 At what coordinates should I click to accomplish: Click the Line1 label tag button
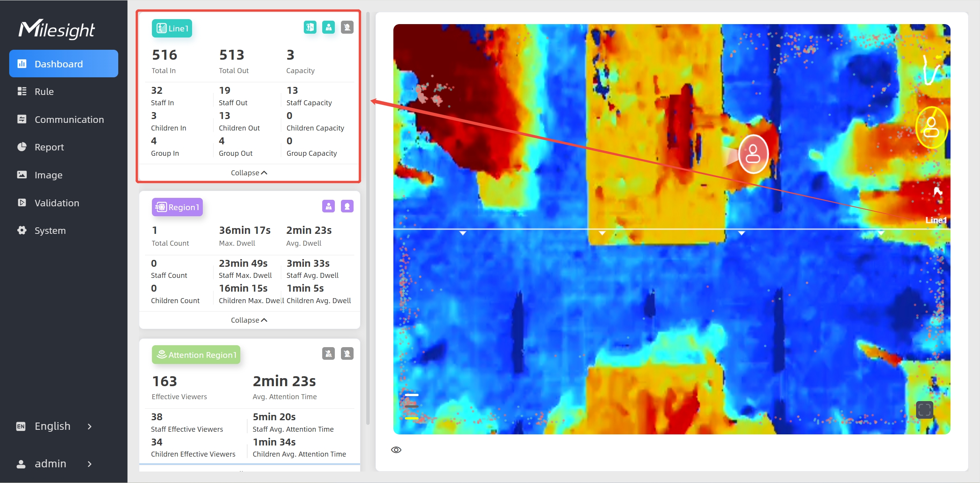[172, 28]
